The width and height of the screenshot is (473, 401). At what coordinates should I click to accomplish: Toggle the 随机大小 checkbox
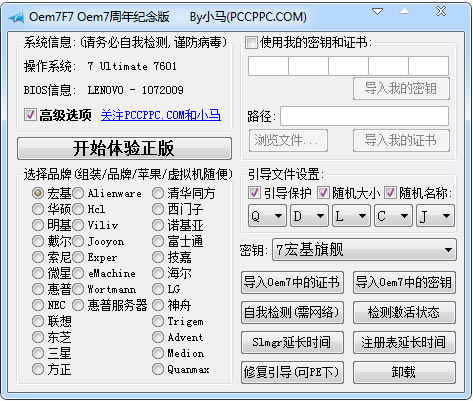point(323,193)
